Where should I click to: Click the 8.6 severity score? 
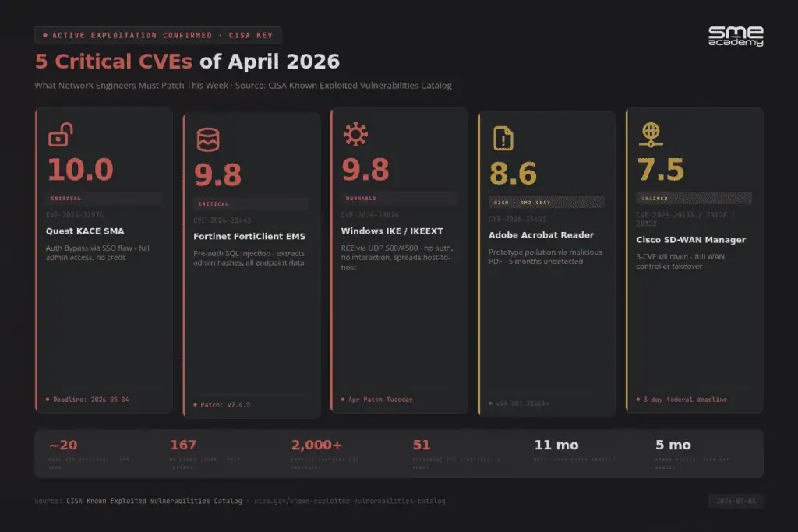click(513, 174)
